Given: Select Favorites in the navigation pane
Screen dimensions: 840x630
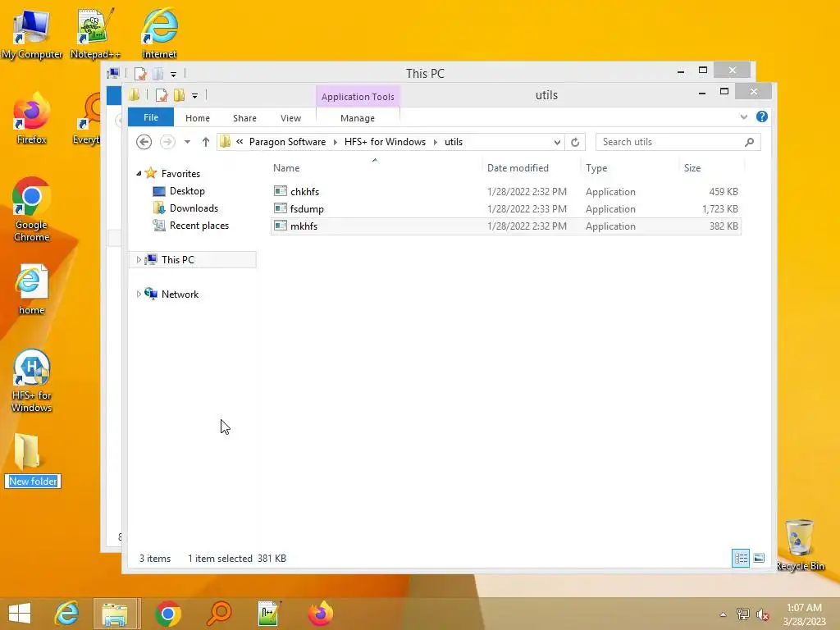Looking at the screenshot, I should [x=180, y=174].
